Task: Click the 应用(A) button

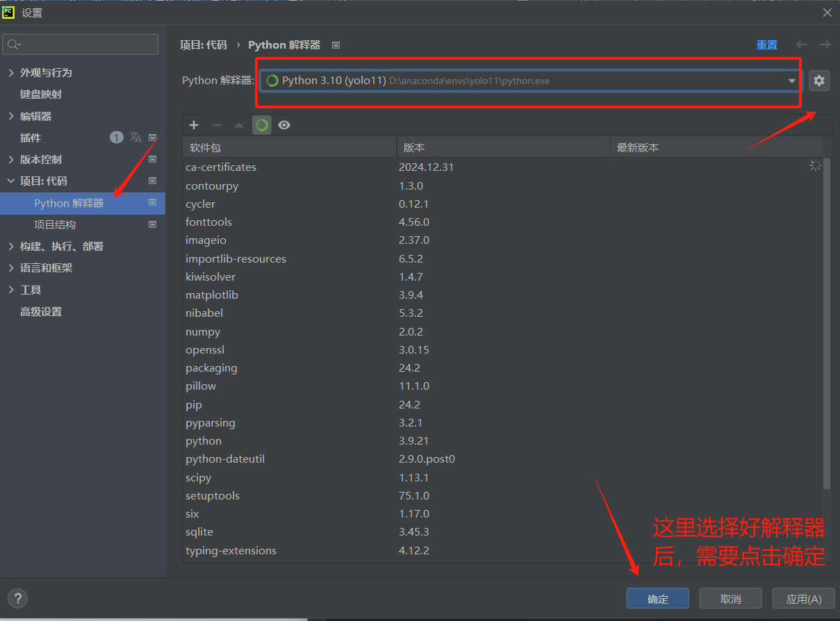Action: [x=804, y=599]
